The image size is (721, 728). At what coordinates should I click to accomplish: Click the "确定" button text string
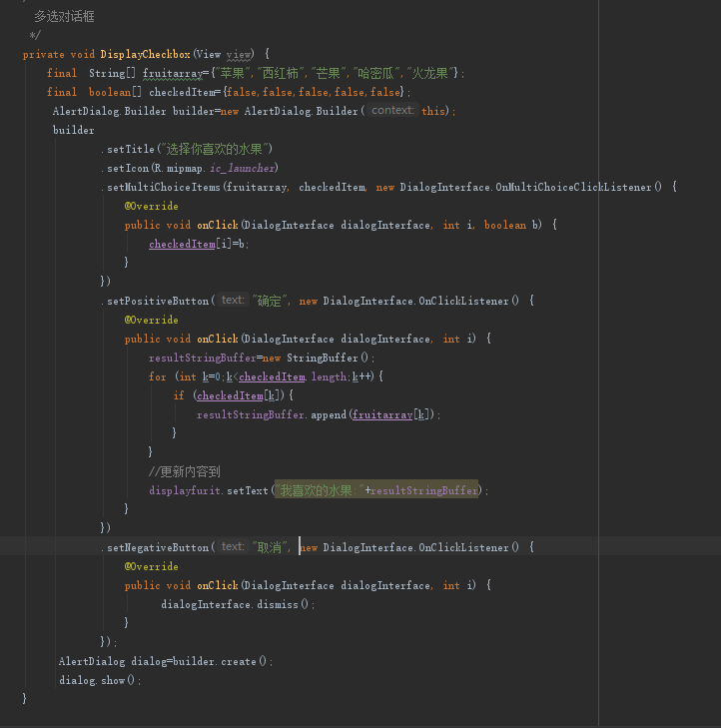[269, 301]
